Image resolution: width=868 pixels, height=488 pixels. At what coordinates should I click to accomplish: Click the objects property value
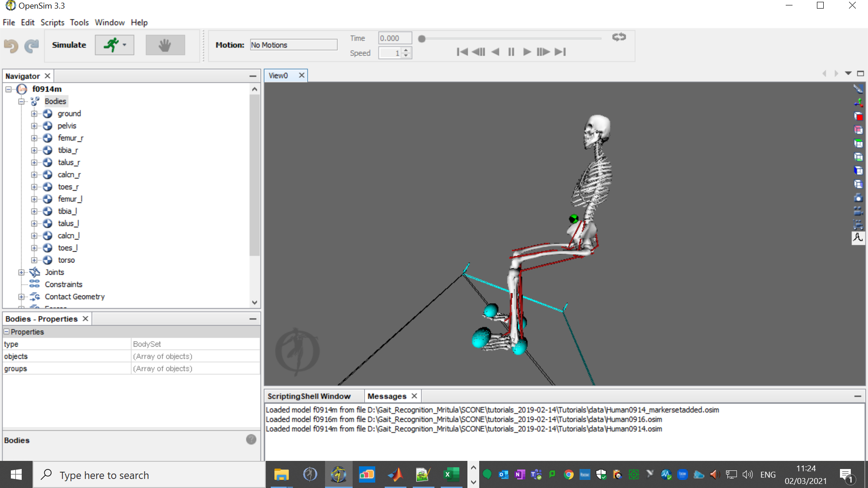tap(195, 356)
